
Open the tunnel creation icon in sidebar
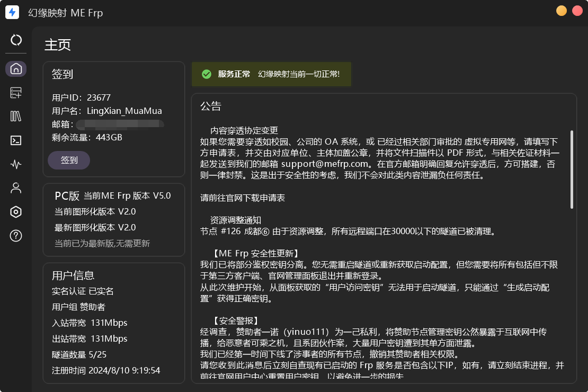click(x=15, y=93)
